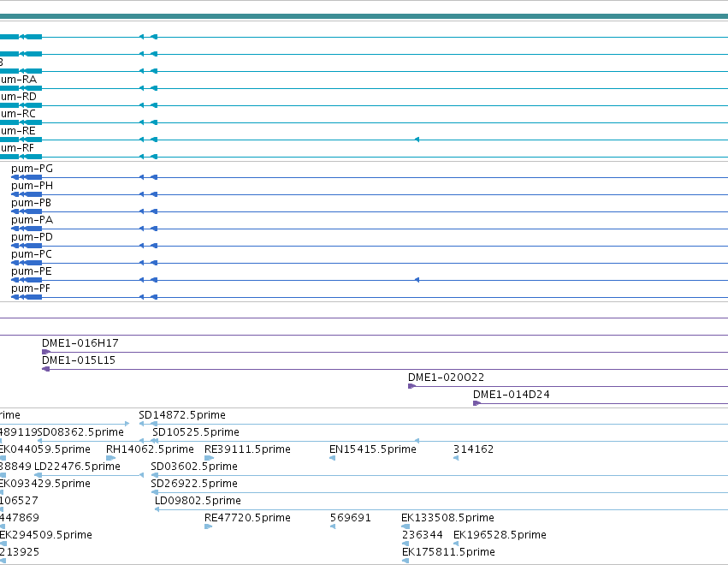This screenshot has height=565, width=728.
Task: Click the 236344 feature label
Action: click(x=423, y=536)
